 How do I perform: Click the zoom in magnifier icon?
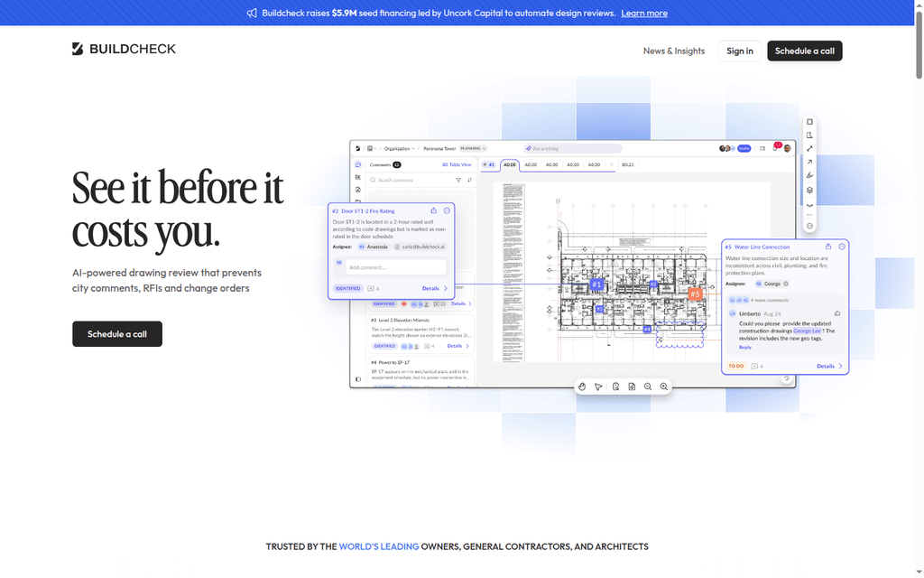(664, 387)
